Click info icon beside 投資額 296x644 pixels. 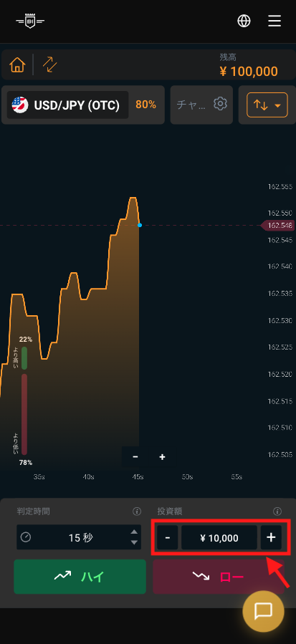tap(277, 511)
